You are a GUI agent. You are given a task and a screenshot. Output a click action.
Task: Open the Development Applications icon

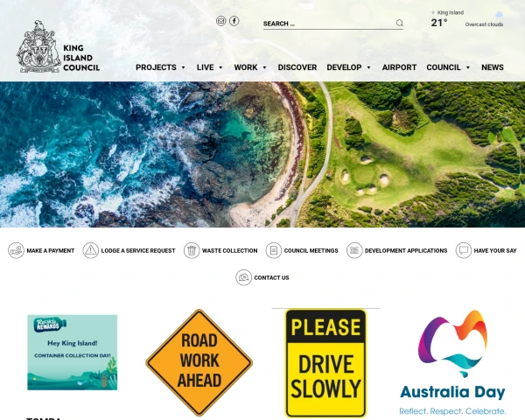tap(354, 250)
